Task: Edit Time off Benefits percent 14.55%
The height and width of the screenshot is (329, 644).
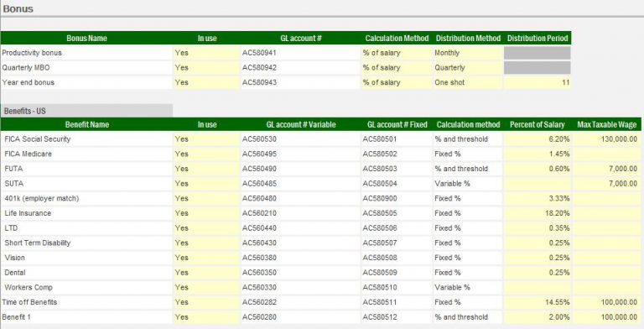Action: [x=538, y=302]
